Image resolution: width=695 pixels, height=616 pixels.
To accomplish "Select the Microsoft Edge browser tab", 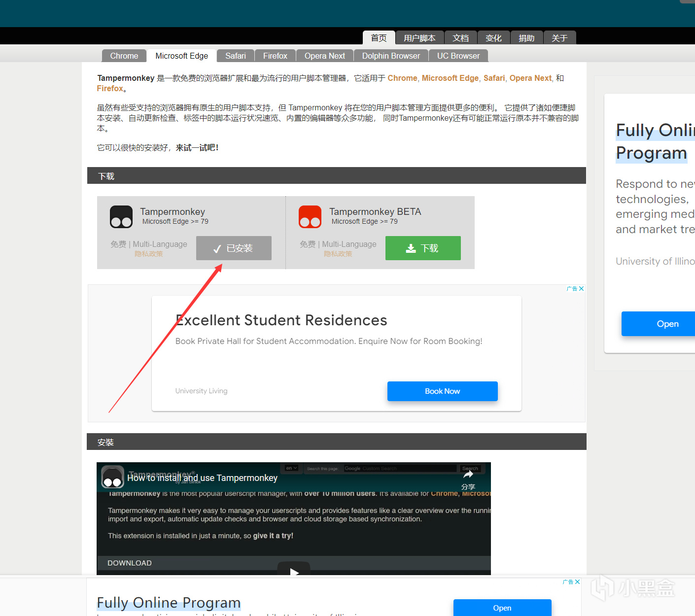I will 182,56.
